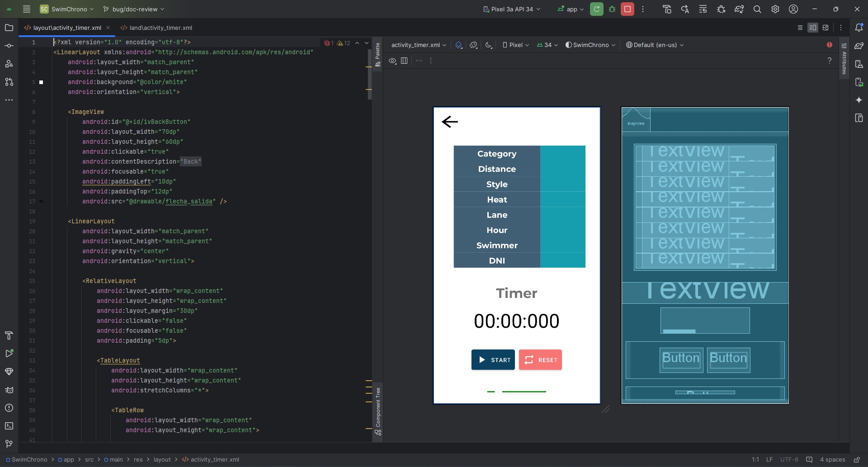868x467 pixels.
Task: Toggle file read-only lock in status bar
Action: coord(857,459)
